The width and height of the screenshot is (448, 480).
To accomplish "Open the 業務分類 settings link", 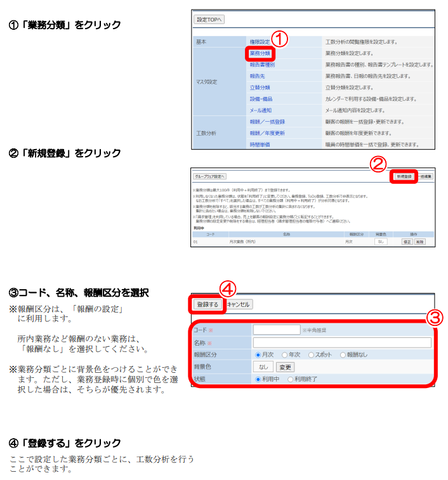I will pos(260,53).
